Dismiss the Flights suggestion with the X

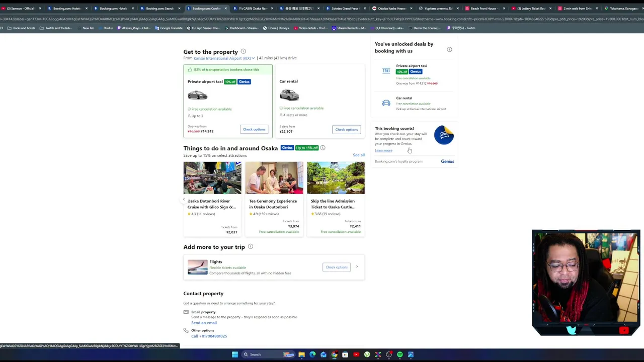pos(357,266)
